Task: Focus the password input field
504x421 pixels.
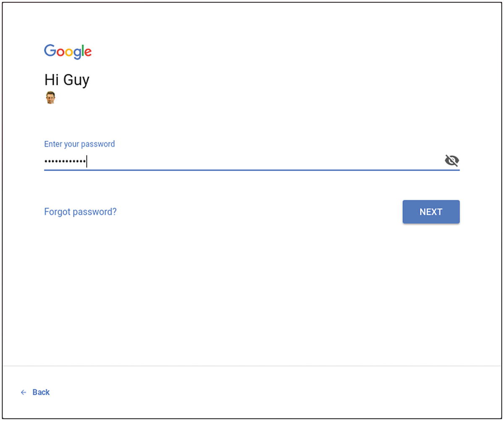Action: click(252, 161)
